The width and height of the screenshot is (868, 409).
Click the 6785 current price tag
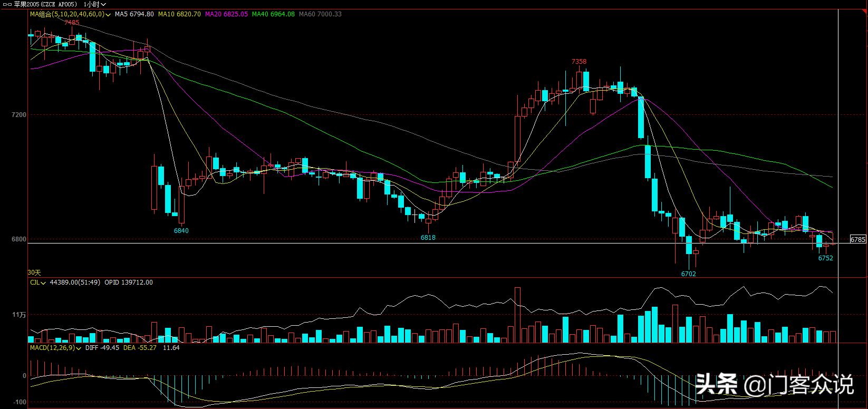point(858,239)
